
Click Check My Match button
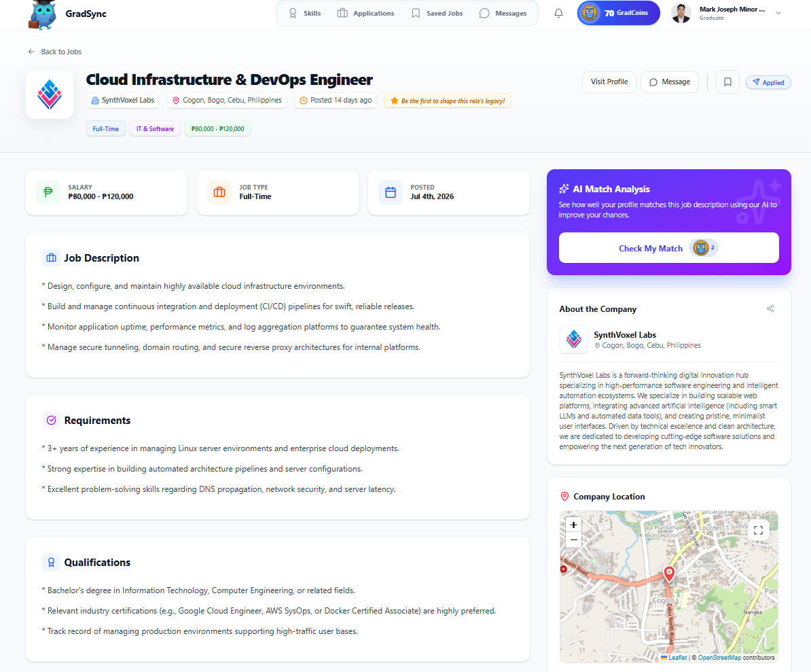[669, 248]
